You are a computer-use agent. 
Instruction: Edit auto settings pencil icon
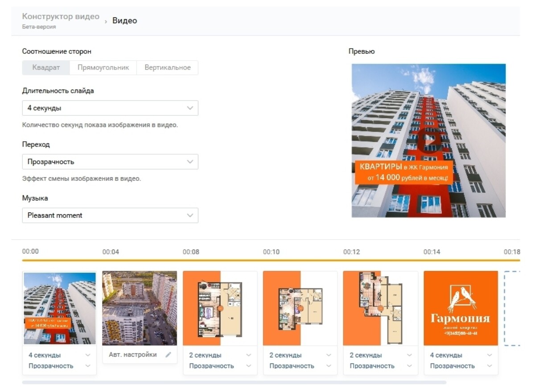(x=168, y=355)
